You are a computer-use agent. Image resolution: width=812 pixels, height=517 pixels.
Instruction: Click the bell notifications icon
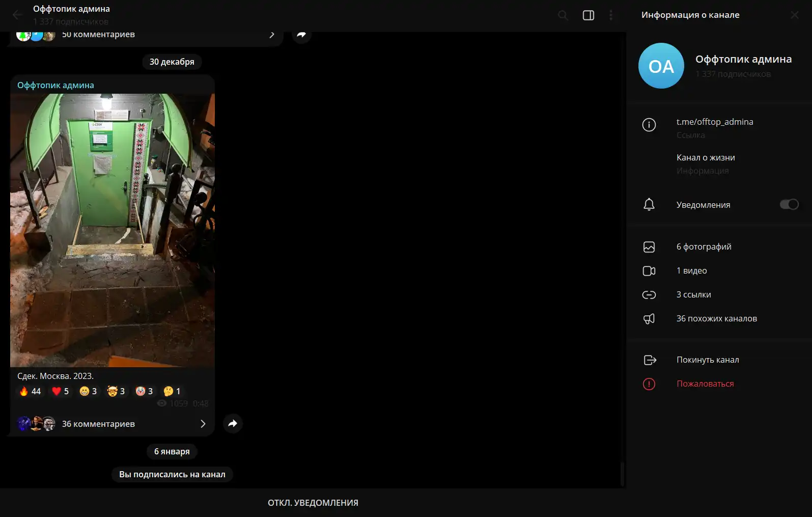649,205
